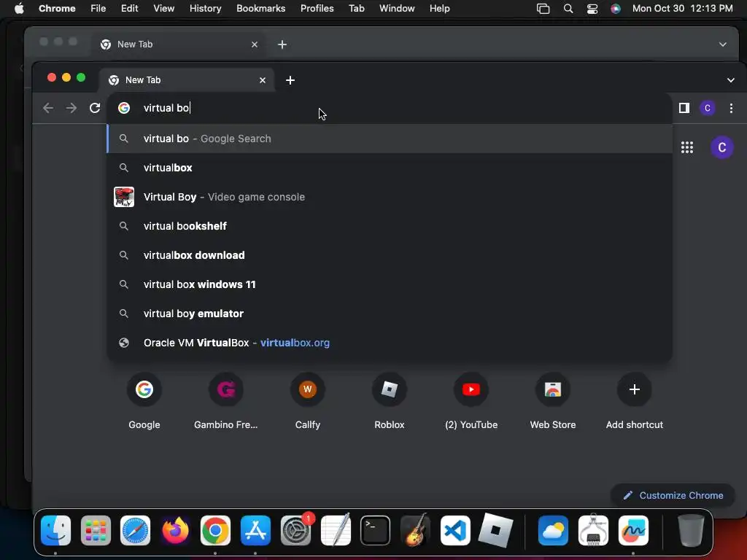Viewport: 747px width, 560px height.
Task: Open Terminal from the Dock
Action: pyautogui.click(x=376, y=530)
